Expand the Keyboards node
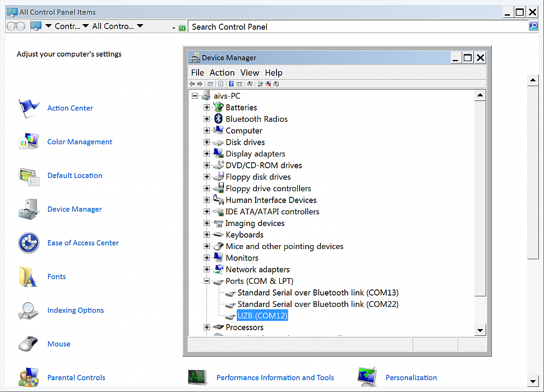 point(207,234)
